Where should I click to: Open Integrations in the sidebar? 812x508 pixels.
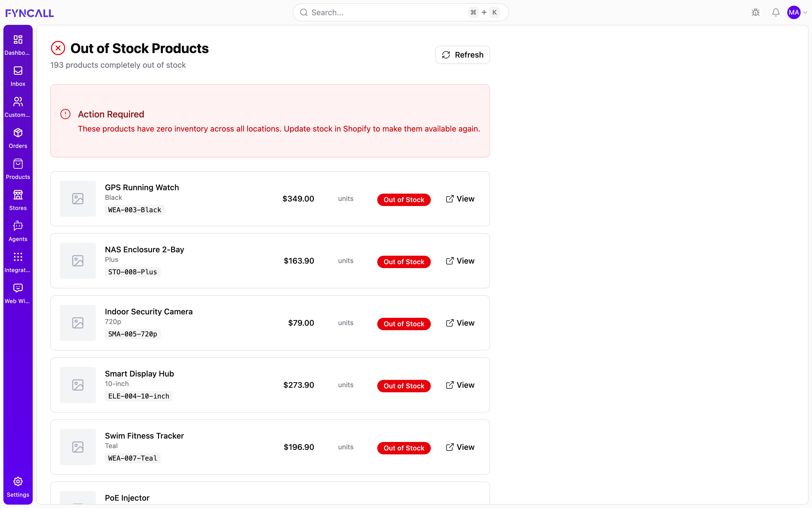(x=18, y=262)
